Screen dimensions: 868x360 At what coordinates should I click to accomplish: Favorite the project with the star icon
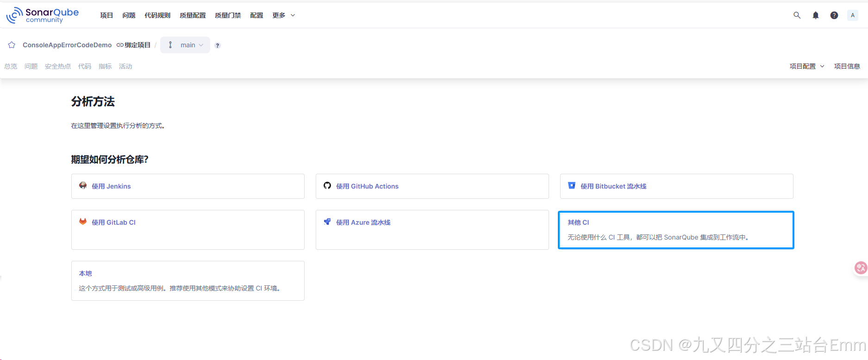(x=12, y=45)
